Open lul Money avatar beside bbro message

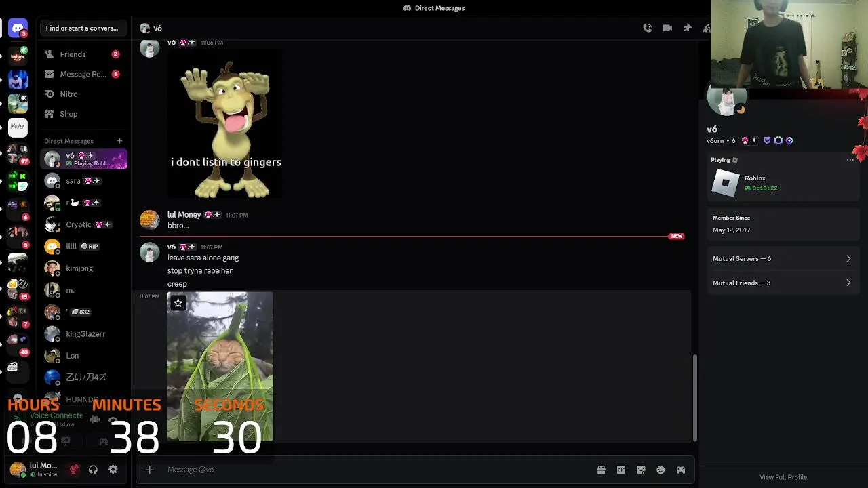point(149,220)
